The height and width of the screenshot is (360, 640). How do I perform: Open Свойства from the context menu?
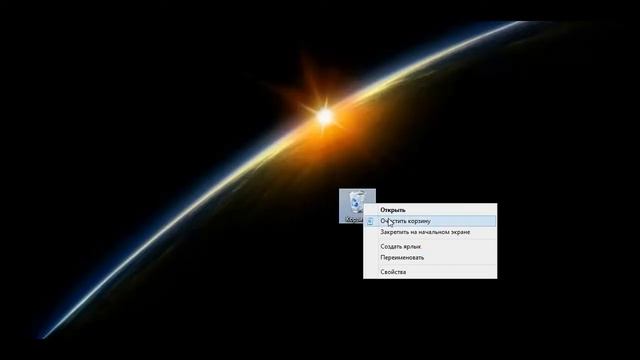tap(430, 272)
